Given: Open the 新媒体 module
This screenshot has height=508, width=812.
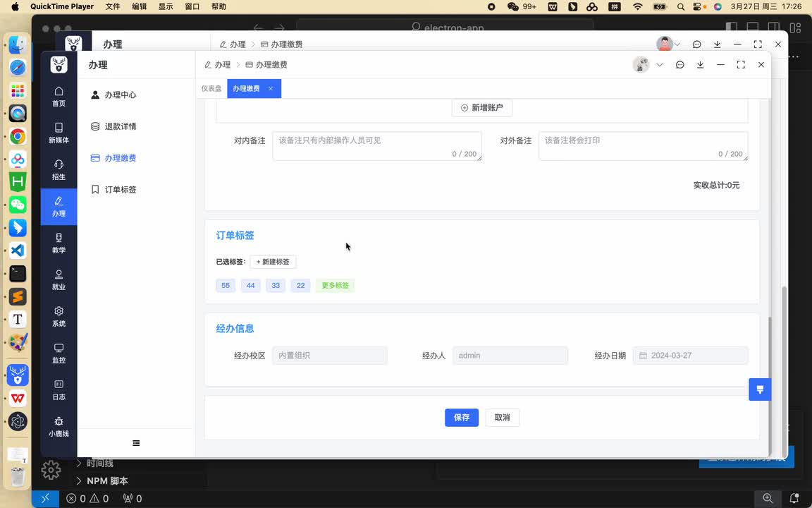Looking at the screenshot, I should (59, 133).
